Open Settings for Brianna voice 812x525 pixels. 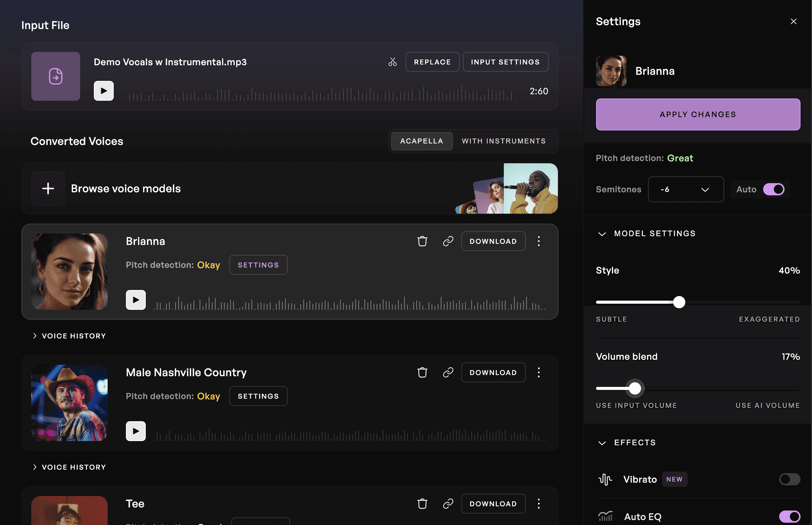pyautogui.click(x=258, y=265)
